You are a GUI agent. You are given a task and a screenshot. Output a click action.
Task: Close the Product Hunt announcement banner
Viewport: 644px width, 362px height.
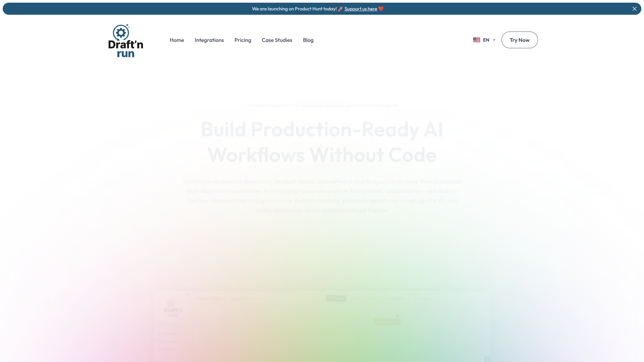pyautogui.click(x=634, y=9)
